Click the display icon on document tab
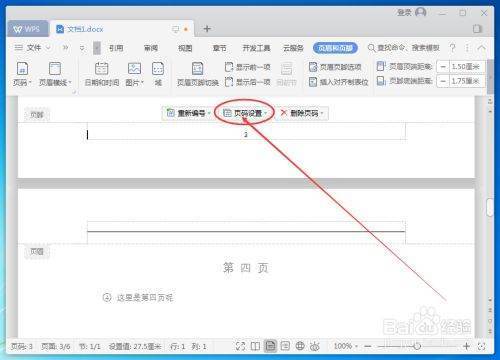The image size is (500, 360). tap(175, 29)
